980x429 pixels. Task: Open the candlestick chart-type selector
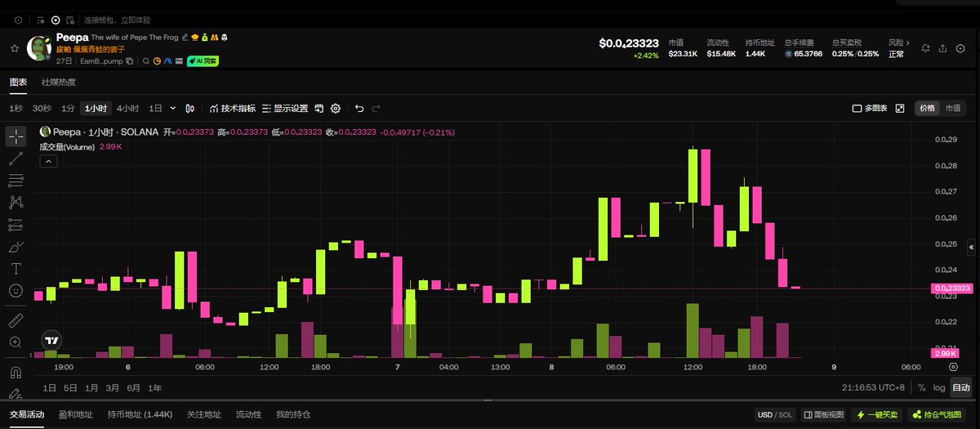189,108
